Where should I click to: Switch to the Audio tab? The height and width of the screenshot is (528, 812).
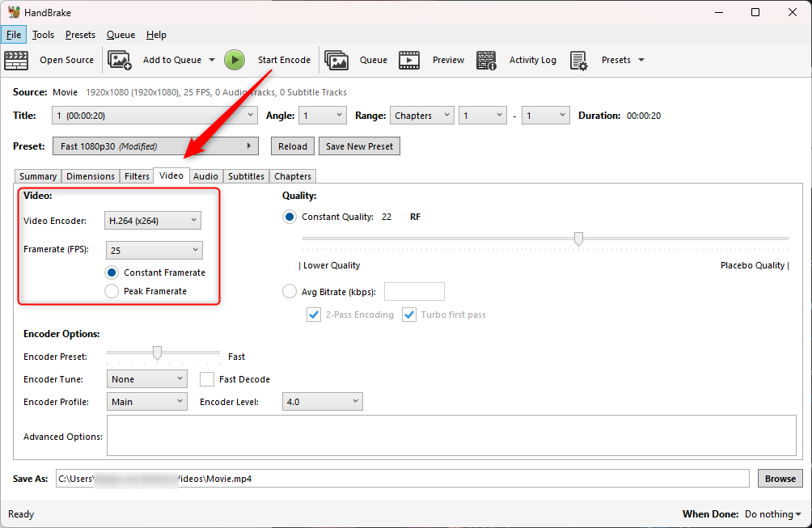tap(205, 176)
